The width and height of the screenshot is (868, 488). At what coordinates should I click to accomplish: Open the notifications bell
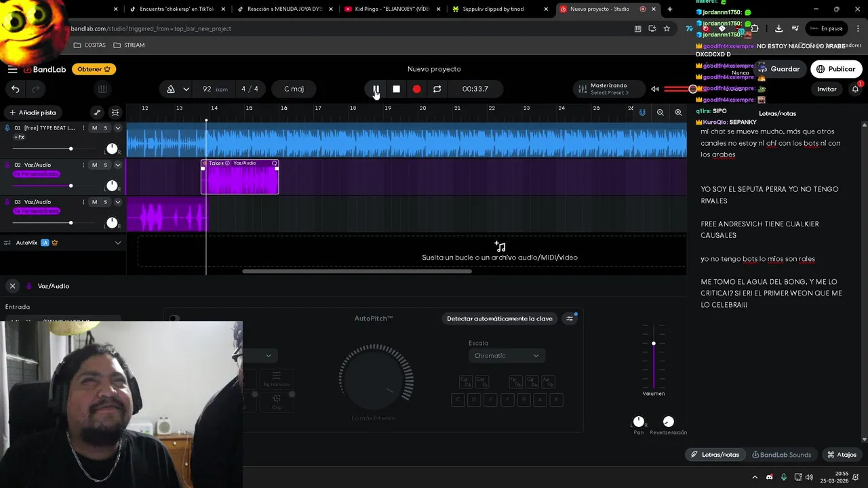[855, 89]
